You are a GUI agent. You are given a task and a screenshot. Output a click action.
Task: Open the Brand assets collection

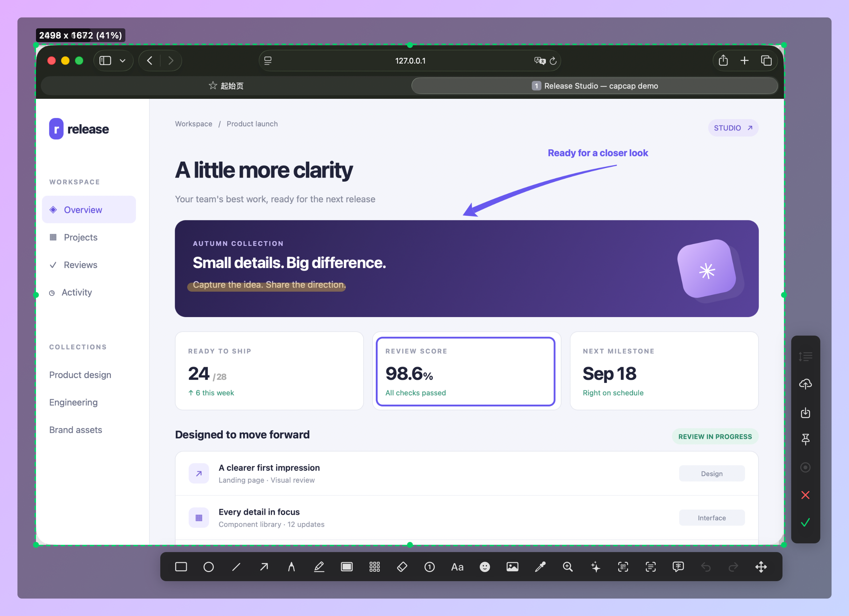pyautogui.click(x=76, y=430)
